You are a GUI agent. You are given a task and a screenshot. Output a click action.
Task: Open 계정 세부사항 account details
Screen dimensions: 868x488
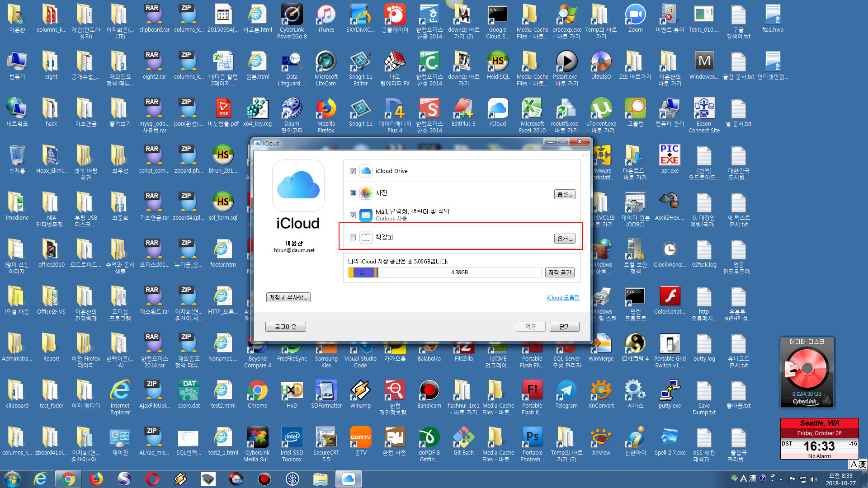pos(288,297)
